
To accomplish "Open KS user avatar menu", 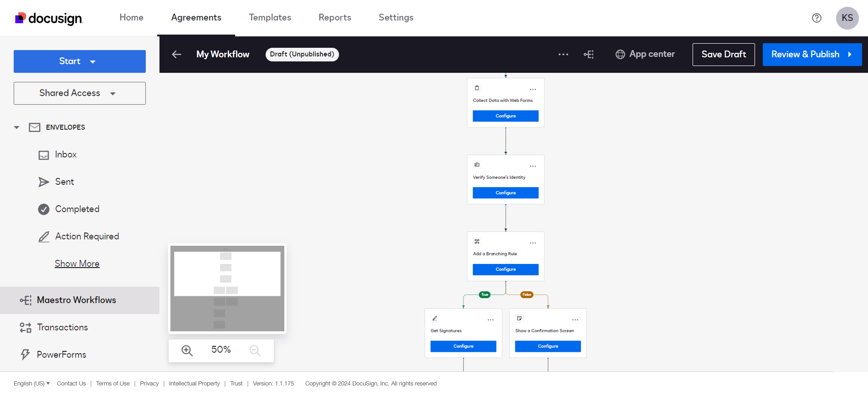I will pos(847,18).
